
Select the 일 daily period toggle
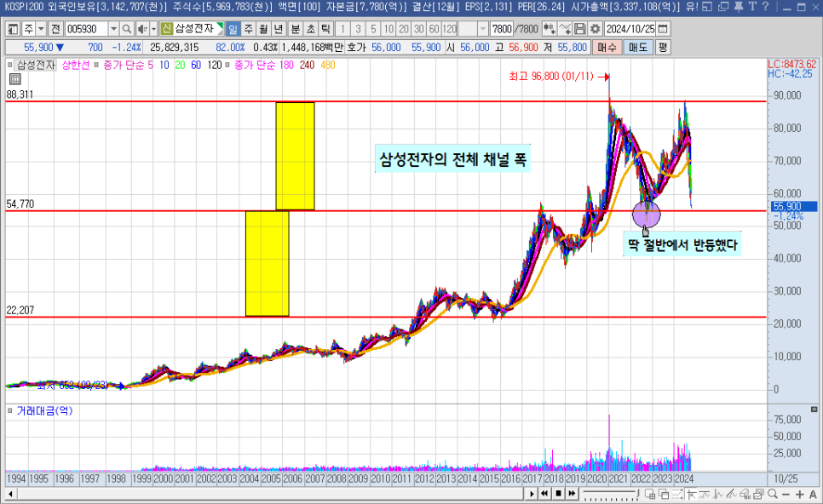click(x=233, y=29)
